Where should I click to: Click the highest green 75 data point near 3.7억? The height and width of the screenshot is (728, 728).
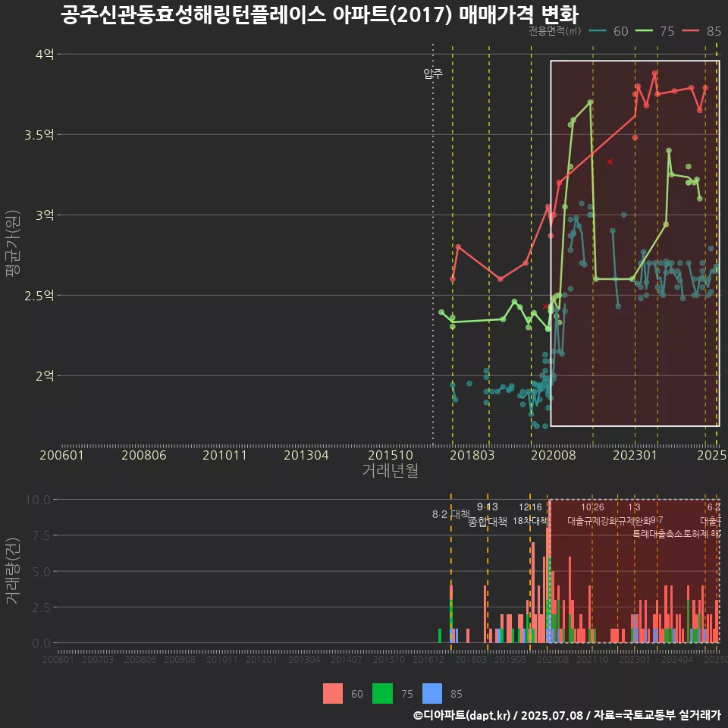(x=590, y=102)
